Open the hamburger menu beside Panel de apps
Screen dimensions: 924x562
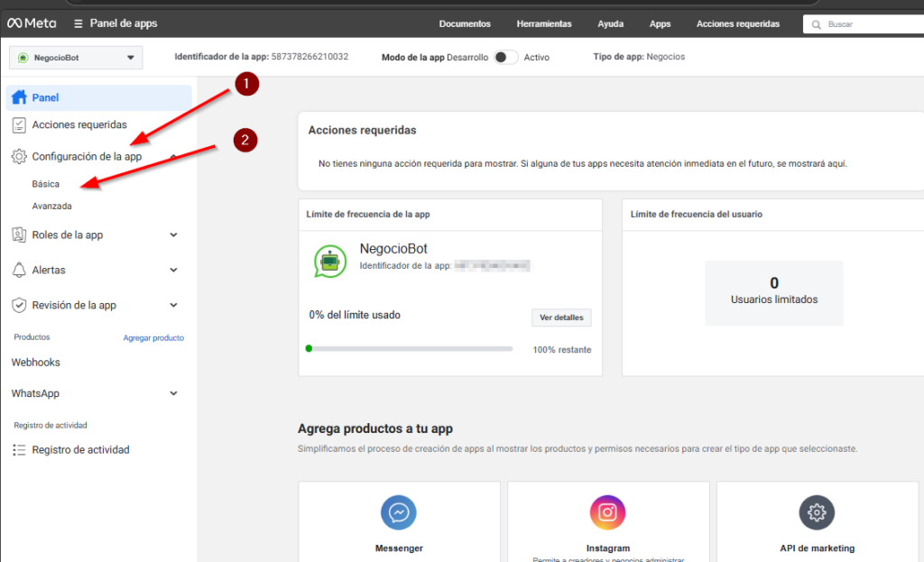[x=78, y=23]
